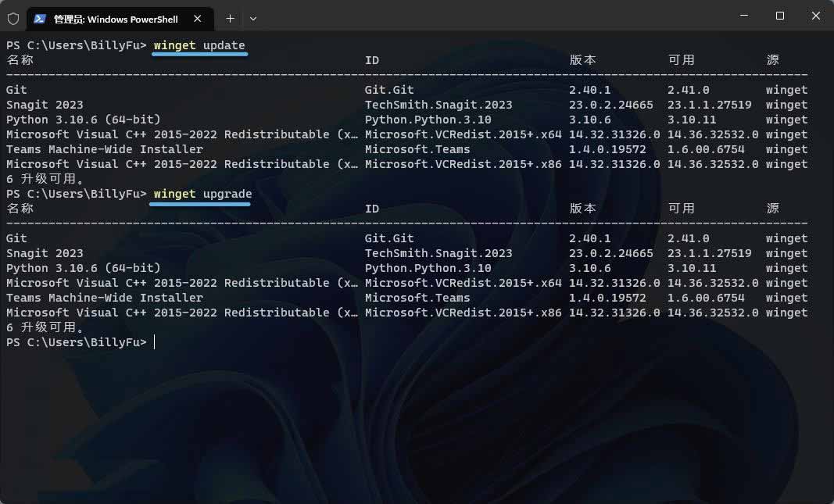Screen dimensions: 834x504
Task: Click the 可用 header in winget update output
Action: pos(682,59)
